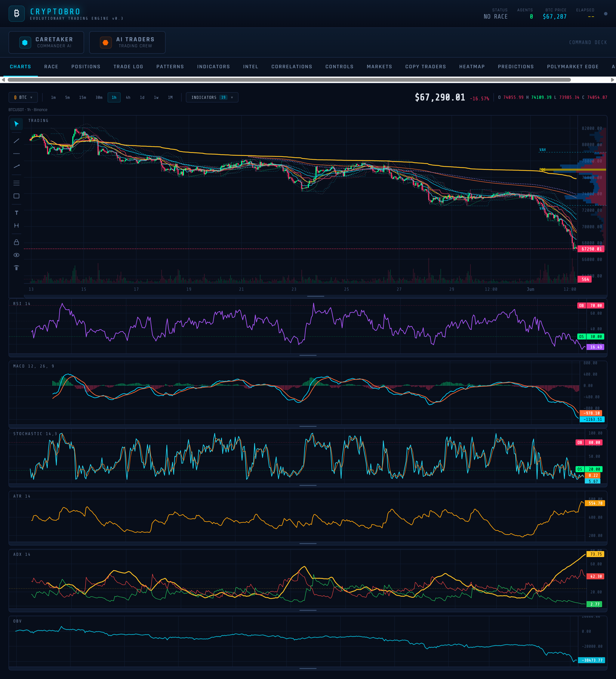Open the AI Traders Trading Crew panel

pyautogui.click(x=127, y=42)
